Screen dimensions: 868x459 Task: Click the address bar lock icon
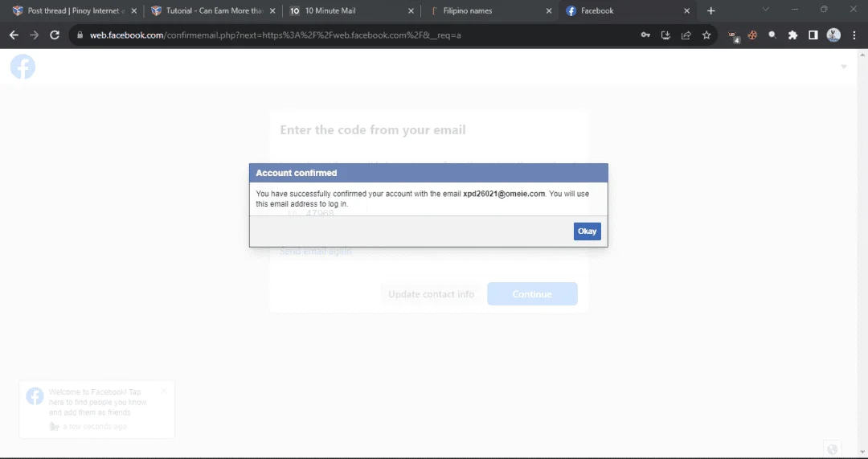click(80, 35)
